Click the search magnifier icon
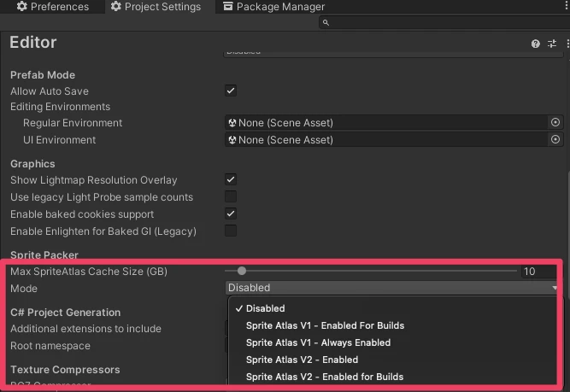 pos(326,22)
